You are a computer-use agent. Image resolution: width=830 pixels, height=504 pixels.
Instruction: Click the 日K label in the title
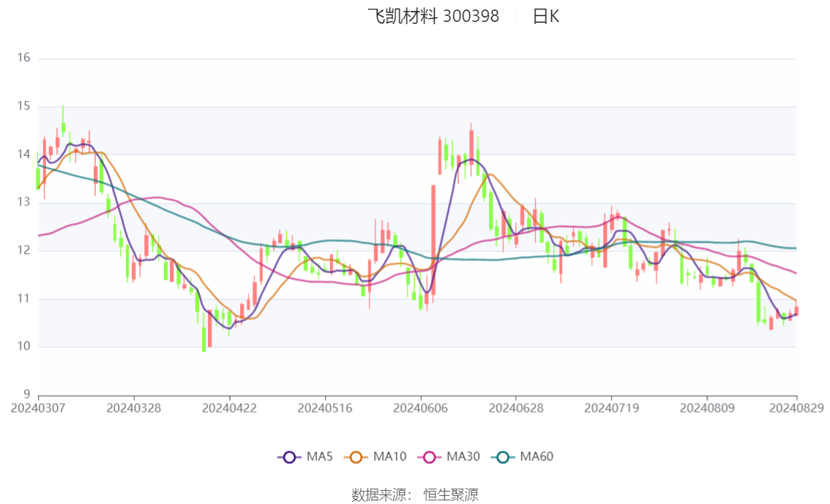point(546,16)
